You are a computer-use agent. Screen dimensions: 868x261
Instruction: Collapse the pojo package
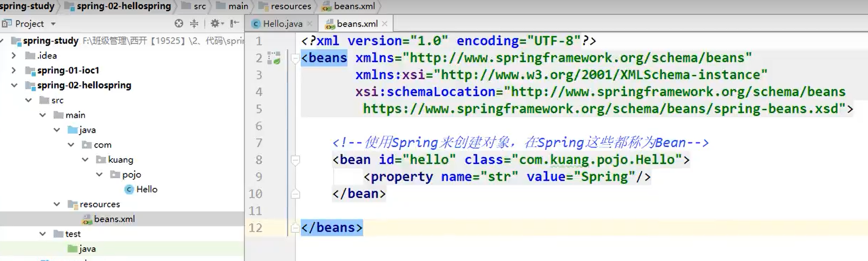click(99, 174)
